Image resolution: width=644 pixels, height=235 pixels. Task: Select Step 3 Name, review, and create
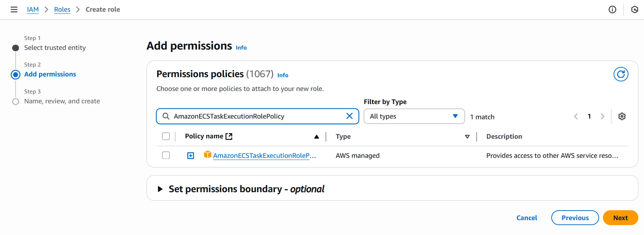pos(62,101)
